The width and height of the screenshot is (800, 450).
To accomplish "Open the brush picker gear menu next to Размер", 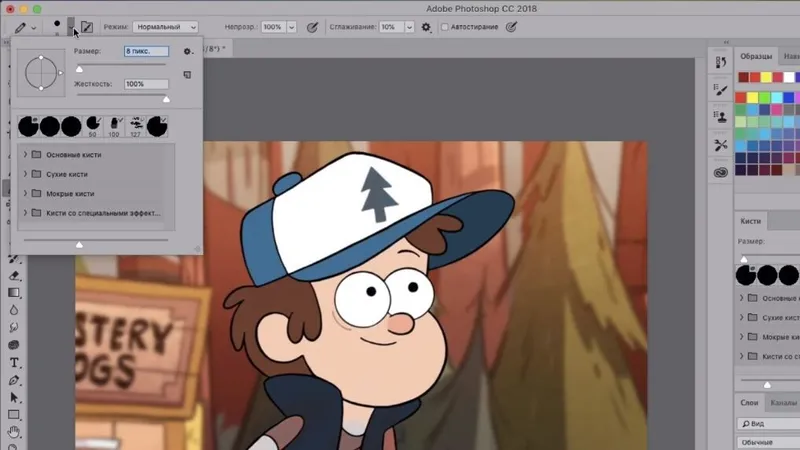I will click(x=188, y=51).
